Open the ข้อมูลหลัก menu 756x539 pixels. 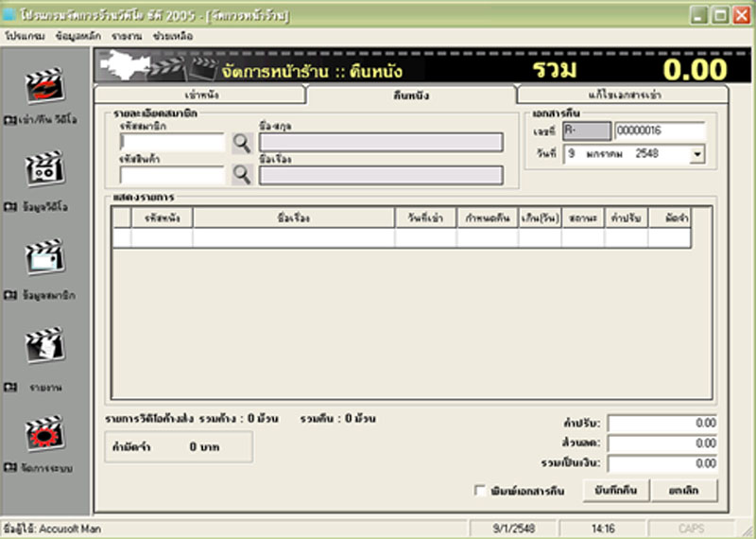click(78, 36)
